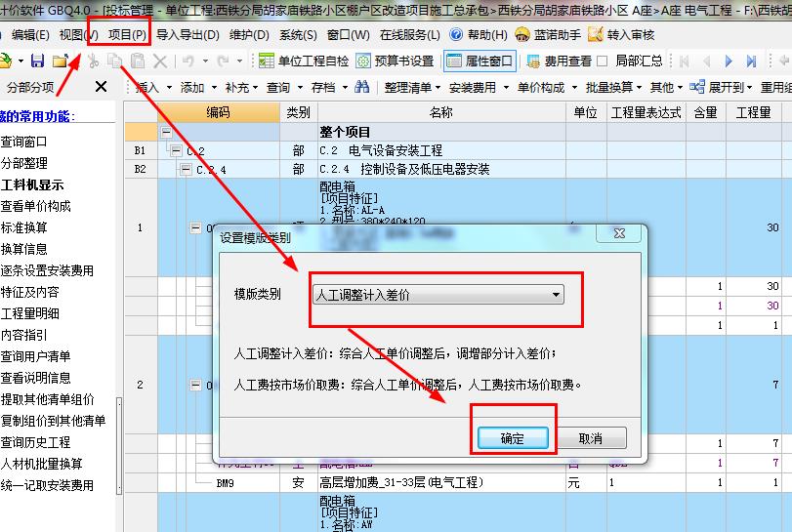Click 取消 in the dialog
The image size is (792, 532).
591,438
